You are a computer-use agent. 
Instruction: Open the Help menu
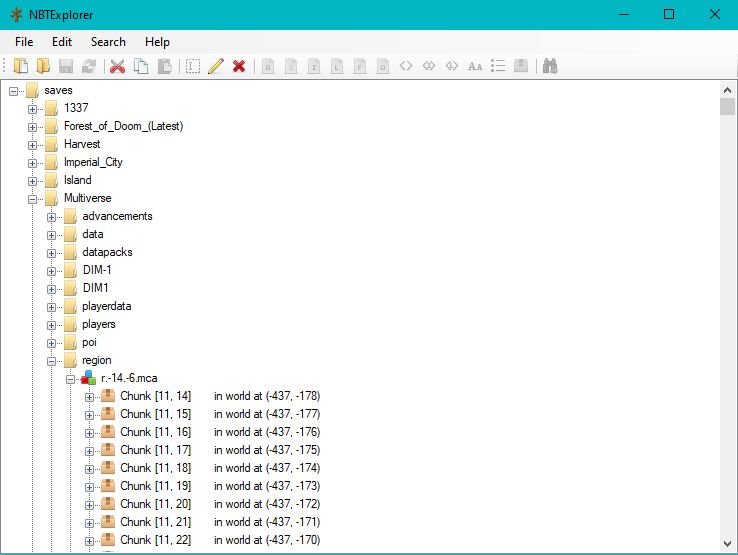pyautogui.click(x=157, y=42)
